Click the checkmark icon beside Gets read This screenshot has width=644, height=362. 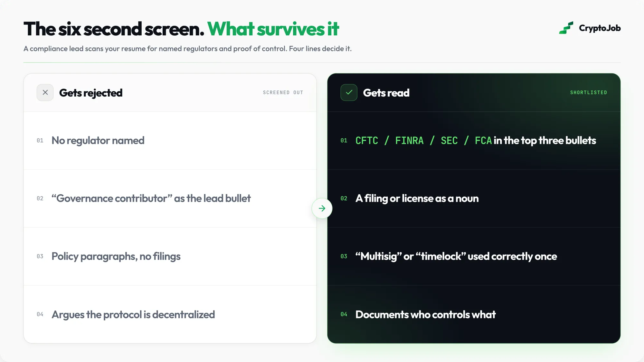point(349,93)
